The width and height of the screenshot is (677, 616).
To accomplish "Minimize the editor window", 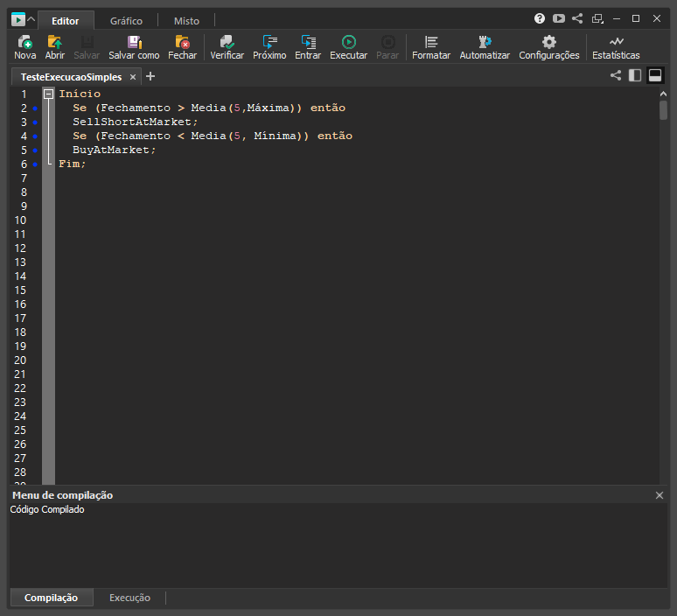I will tap(617, 18).
